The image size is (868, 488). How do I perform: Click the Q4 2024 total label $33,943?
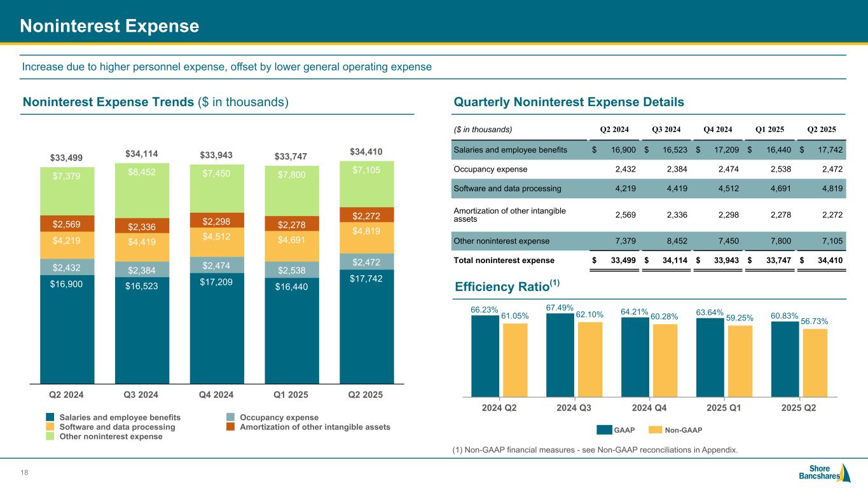(217, 155)
